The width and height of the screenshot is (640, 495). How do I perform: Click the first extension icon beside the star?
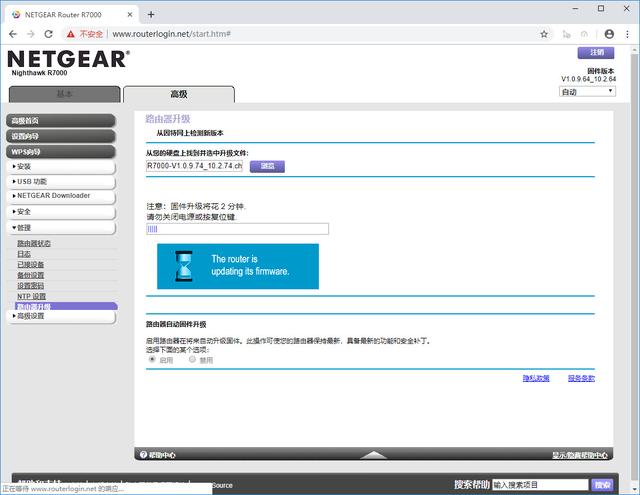tap(567, 34)
